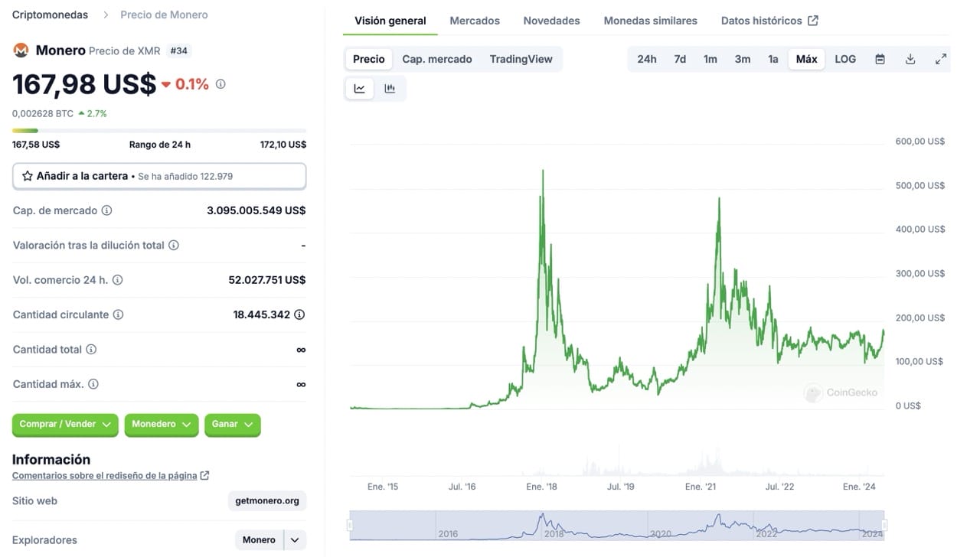The width and height of the screenshot is (980, 557).
Task: Click the 24 h price range bar
Action: coord(159,131)
